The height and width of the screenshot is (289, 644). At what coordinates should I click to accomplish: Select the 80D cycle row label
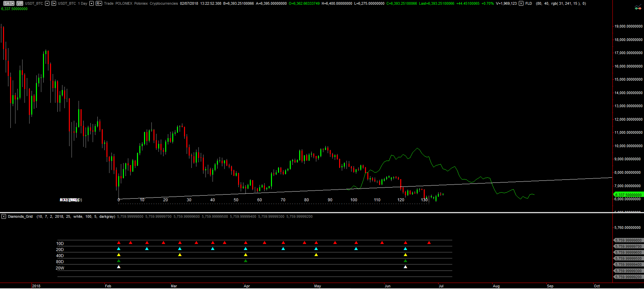(x=60, y=262)
